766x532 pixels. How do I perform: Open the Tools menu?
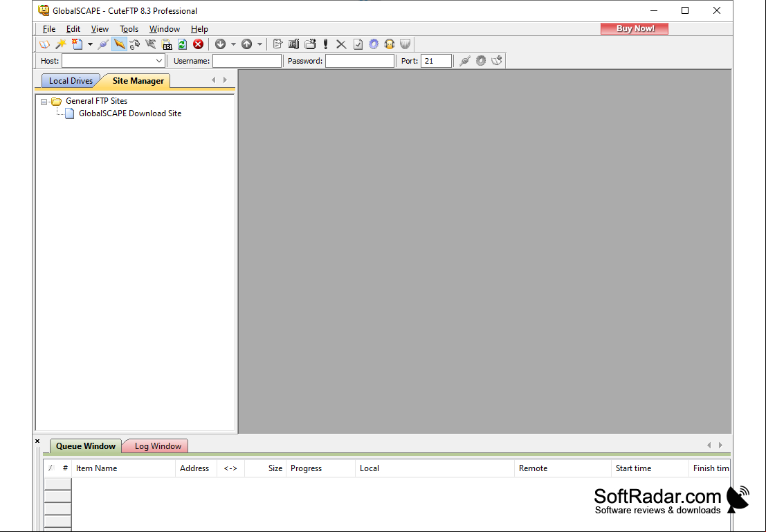(129, 29)
